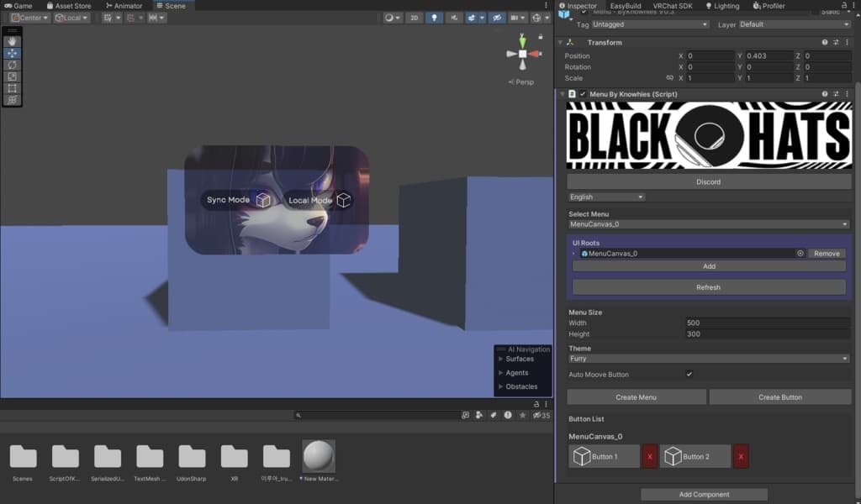This screenshot has width=861, height=504.
Task: Select the Rotate tool
Action: tap(12, 65)
